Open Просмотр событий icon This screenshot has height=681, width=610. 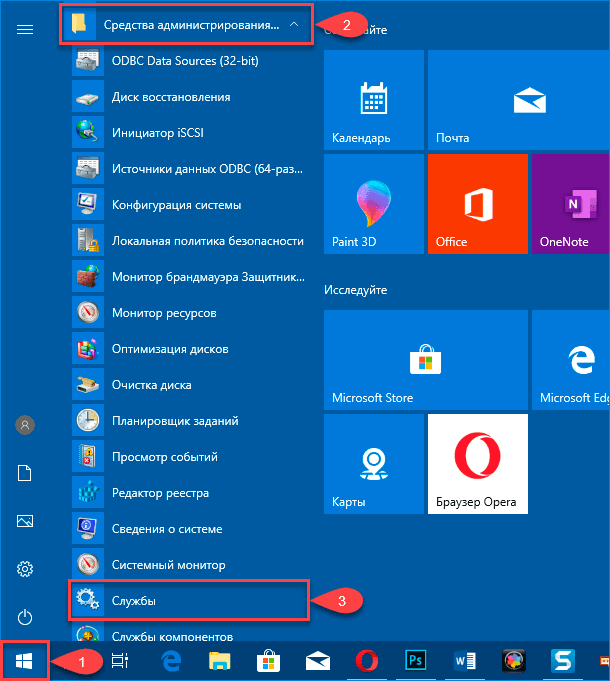tap(88, 456)
